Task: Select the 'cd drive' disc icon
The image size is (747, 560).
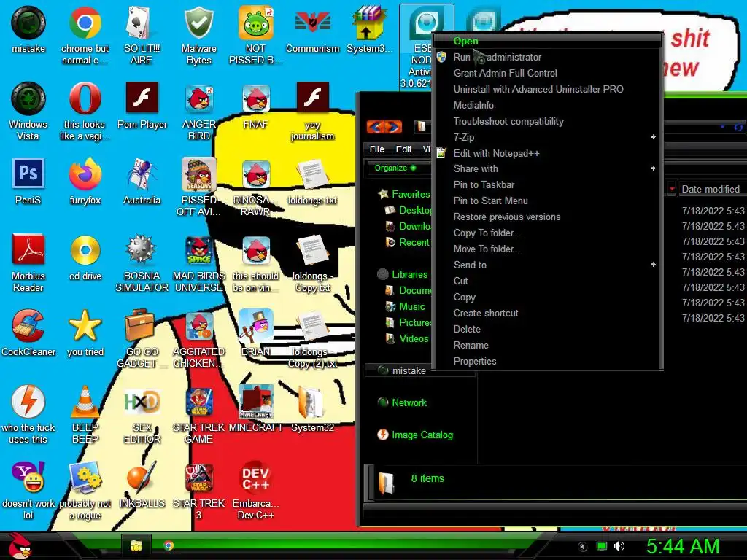Action: 85,257
